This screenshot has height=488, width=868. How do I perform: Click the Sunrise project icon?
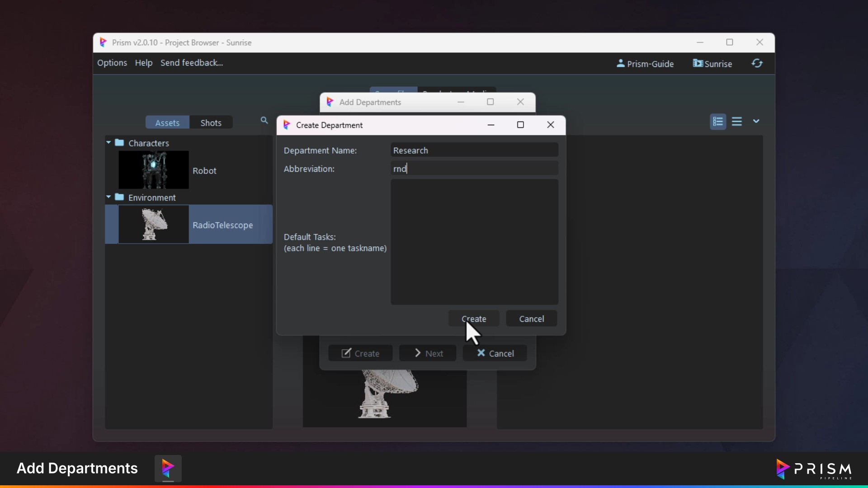[x=698, y=63]
